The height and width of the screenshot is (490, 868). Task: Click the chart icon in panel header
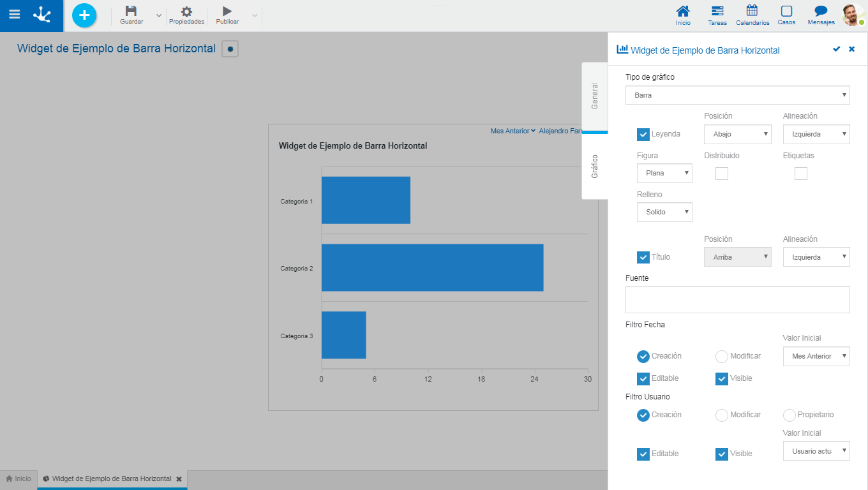pyautogui.click(x=622, y=49)
